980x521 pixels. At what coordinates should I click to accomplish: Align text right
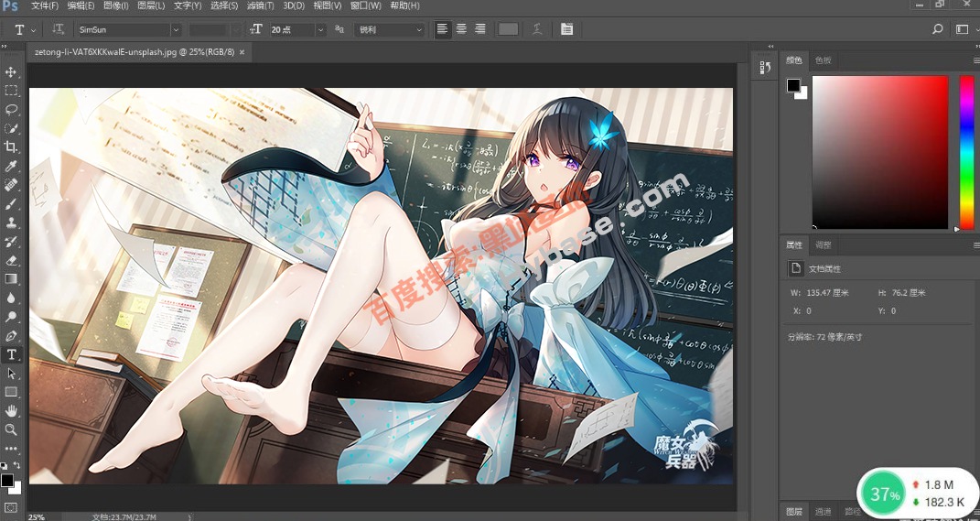[480, 29]
